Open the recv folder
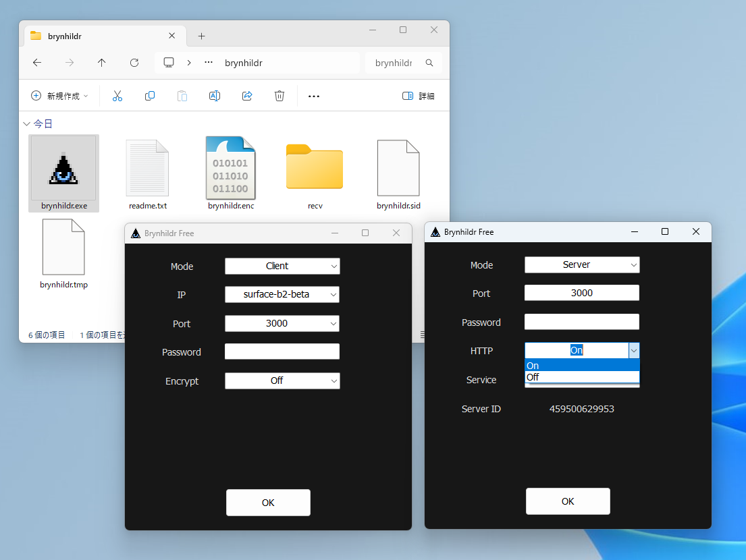The width and height of the screenshot is (746, 560). tap(315, 175)
